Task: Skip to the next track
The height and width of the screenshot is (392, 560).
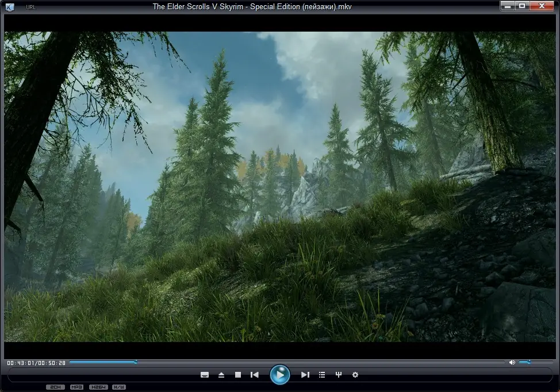Action: point(305,375)
